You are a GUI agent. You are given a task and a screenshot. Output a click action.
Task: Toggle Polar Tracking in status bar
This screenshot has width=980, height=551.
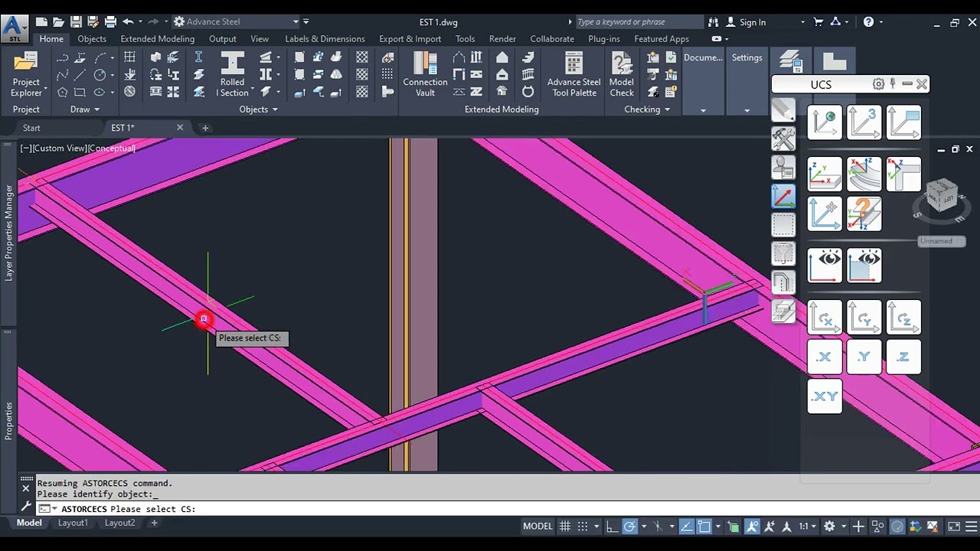(x=629, y=527)
